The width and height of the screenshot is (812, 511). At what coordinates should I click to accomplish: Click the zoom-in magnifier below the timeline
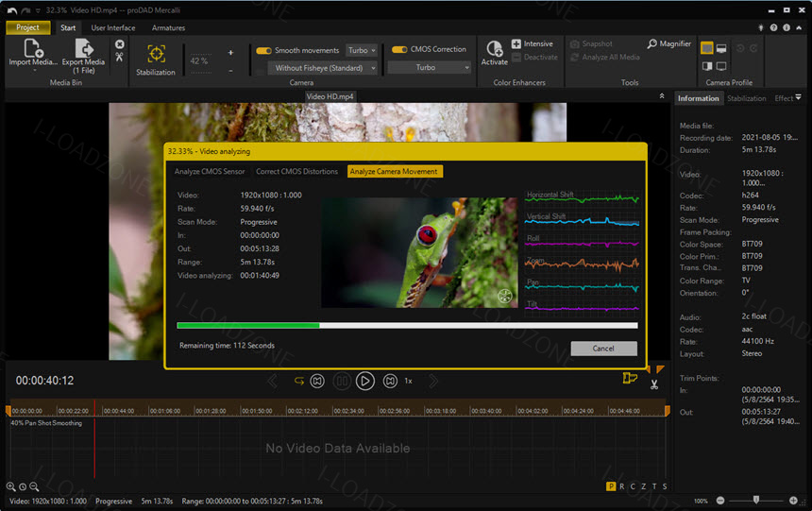point(10,486)
